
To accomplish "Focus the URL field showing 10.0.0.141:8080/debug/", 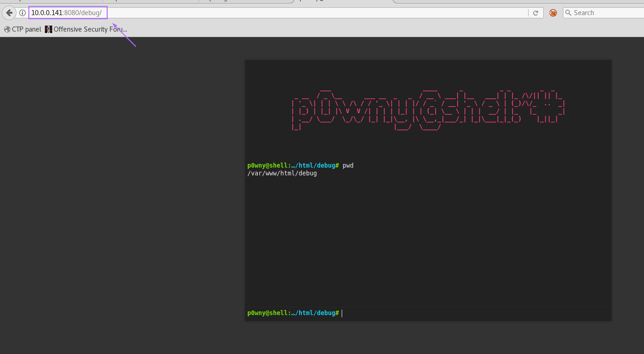I will 278,13.
